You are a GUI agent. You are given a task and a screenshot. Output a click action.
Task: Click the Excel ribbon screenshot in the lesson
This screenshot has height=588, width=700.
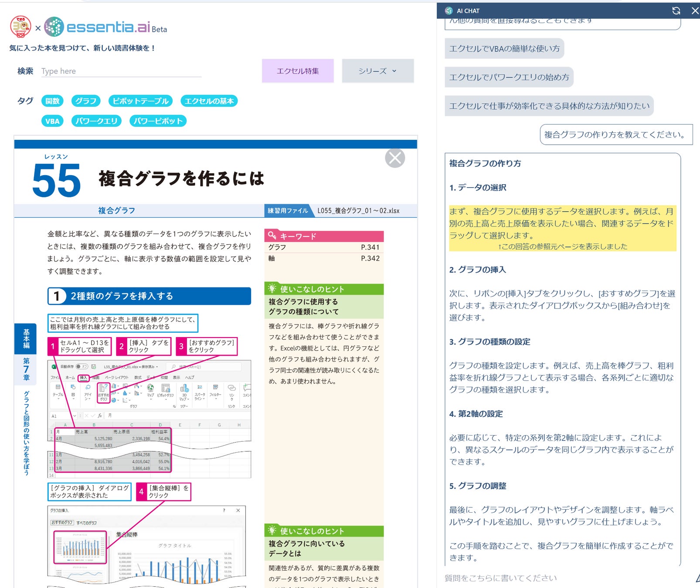149,419
